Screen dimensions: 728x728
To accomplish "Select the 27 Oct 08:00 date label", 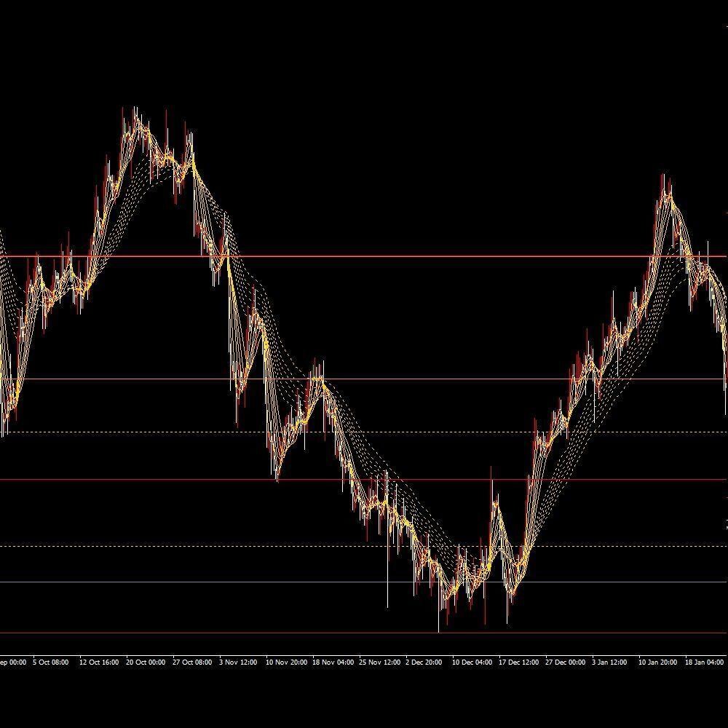I will point(192,662).
